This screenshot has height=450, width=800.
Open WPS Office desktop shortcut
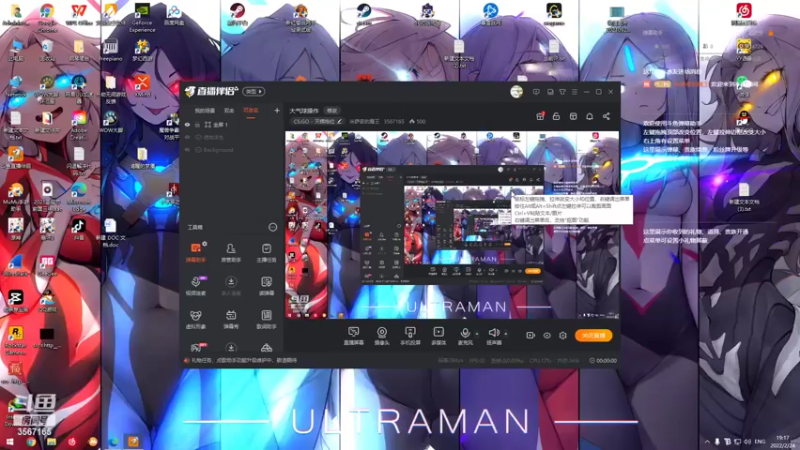coord(79,14)
